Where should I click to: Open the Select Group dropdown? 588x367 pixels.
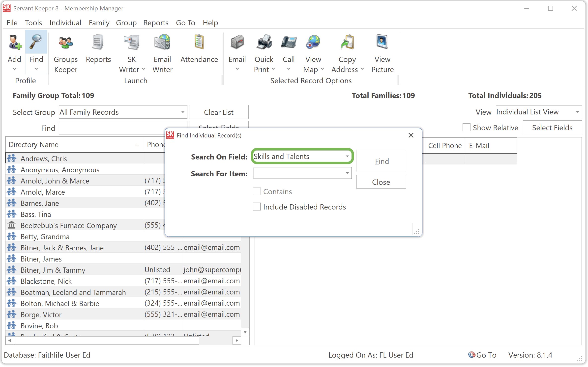(x=123, y=112)
